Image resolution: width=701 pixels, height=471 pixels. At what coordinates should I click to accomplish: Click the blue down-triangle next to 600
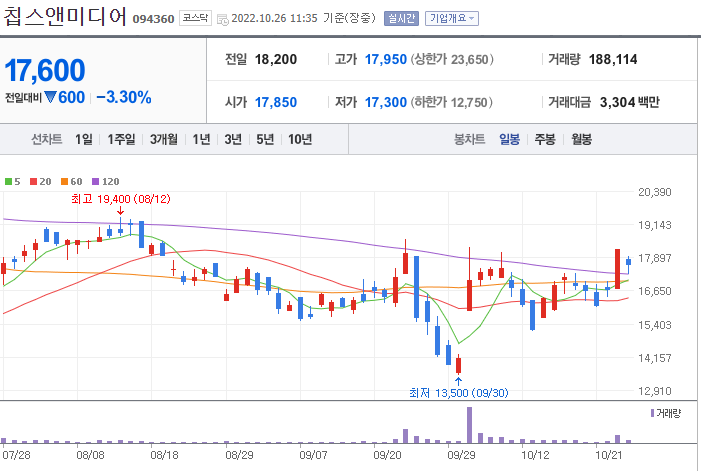50,97
